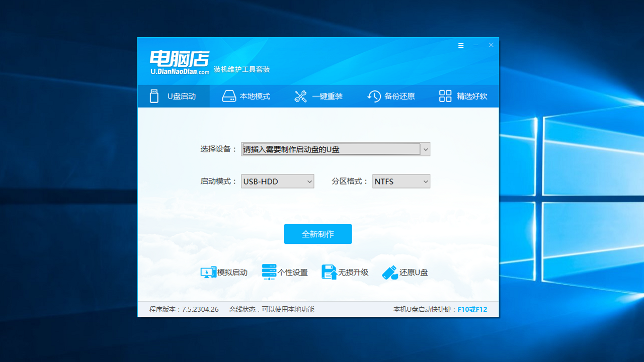This screenshot has height=362, width=644.
Task: Click the grid icon beside 精选好软
Action: point(445,96)
